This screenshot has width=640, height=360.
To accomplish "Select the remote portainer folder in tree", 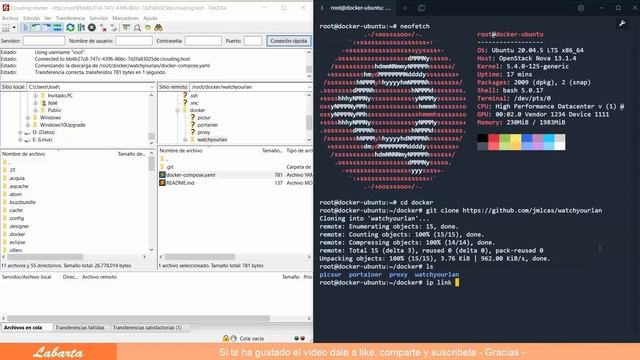I will pos(208,125).
